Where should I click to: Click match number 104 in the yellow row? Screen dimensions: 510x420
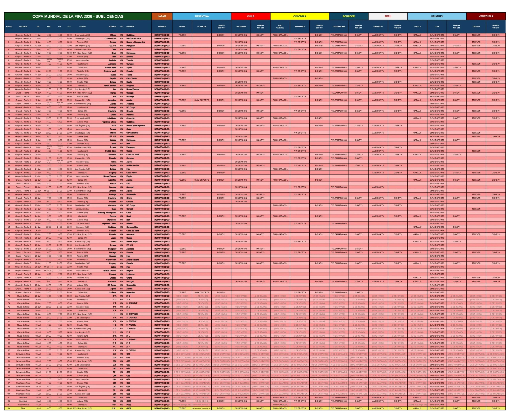click(x=9, y=408)
